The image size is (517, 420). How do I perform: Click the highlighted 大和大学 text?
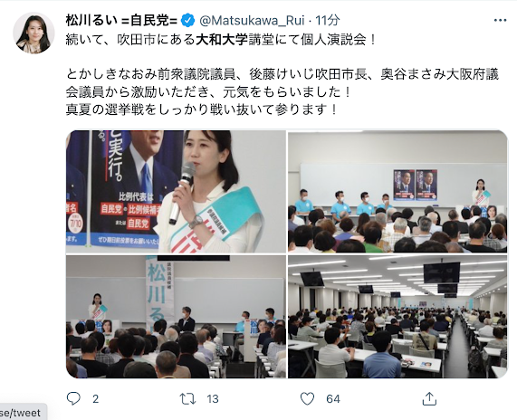pyautogui.click(x=222, y=40)
